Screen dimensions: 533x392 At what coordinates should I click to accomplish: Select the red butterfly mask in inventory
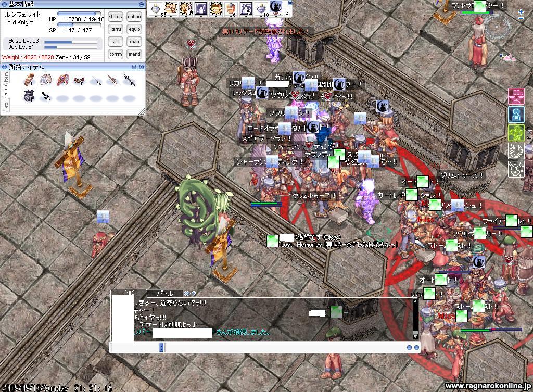pos(79,81)
